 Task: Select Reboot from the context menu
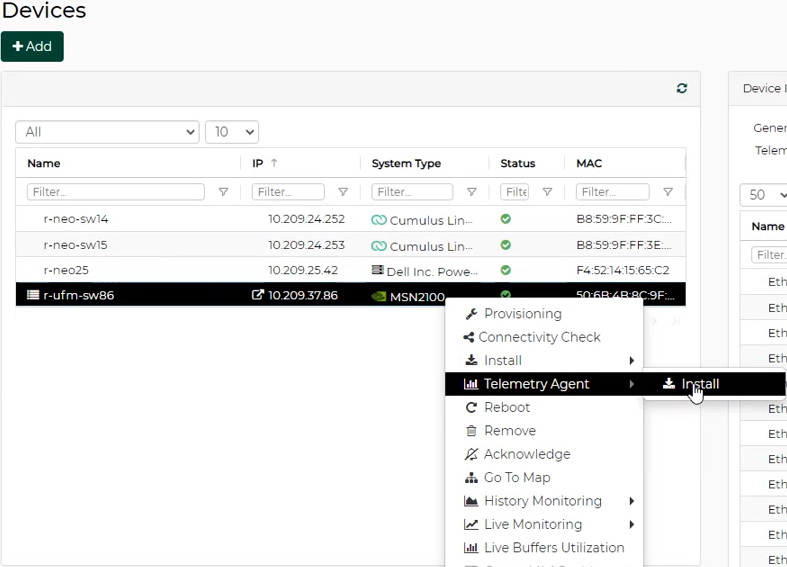[506, 407]
